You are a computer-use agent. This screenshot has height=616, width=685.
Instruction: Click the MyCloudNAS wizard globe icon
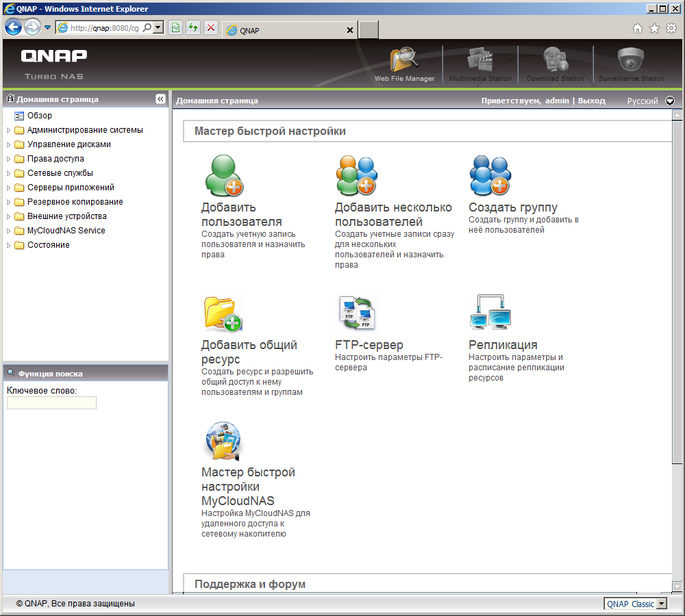pyautogui.click(x=223, y=441)
